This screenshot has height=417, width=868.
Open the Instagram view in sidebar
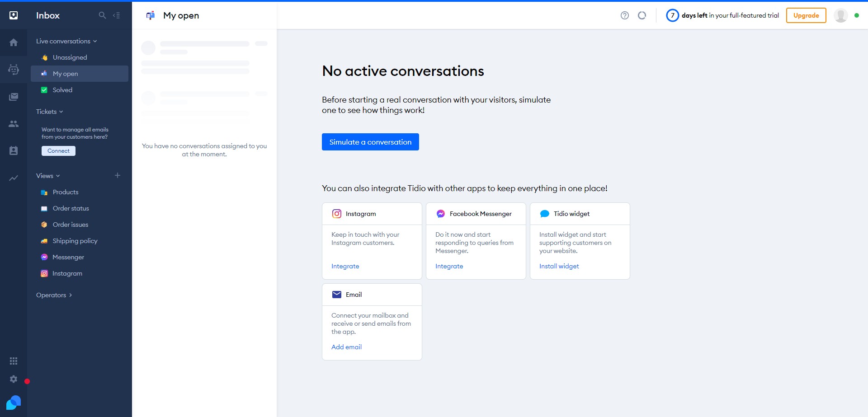80,273
